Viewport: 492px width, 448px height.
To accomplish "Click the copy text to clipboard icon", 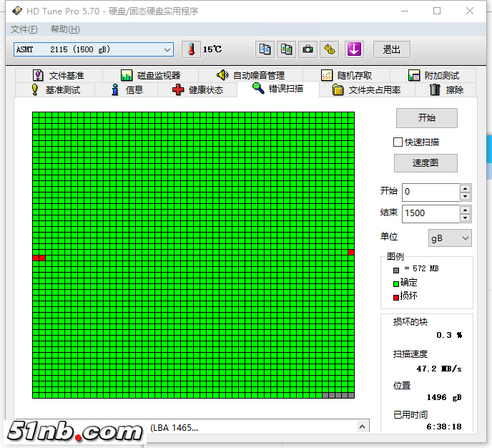I will pyautogui.click(x=265, y=49).
